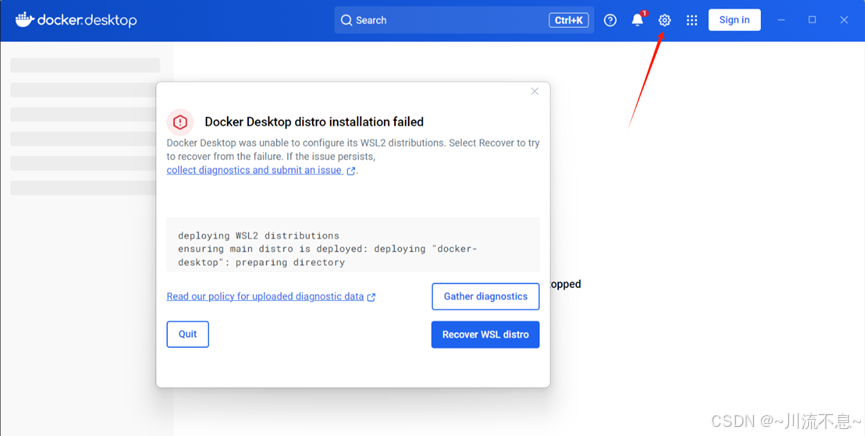Click the 'ensuring main distro is deployed' log line
Viewport: 865px width, 436px height.
[327, 249]
